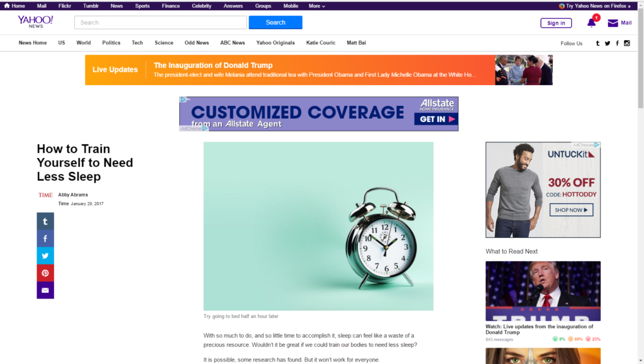This screenshot has height=364, width=644.
Task: Share article via Facebook sidebar icon
Action: tap(45, 239)
